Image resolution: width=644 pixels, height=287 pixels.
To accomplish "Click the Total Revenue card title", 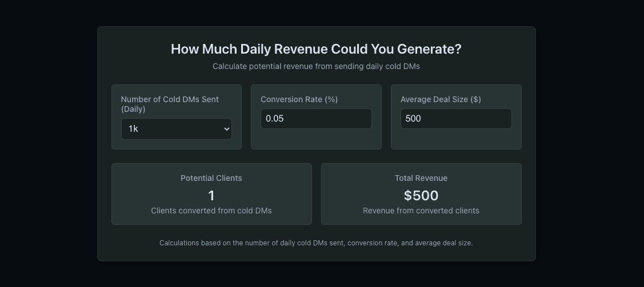I will 421,178.
